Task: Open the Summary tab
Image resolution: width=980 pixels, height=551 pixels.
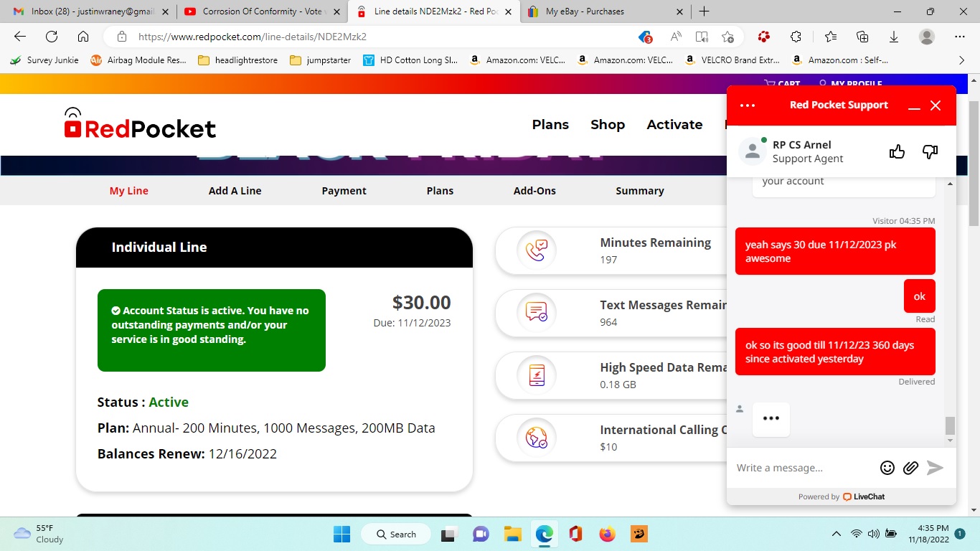Action: 640,191
